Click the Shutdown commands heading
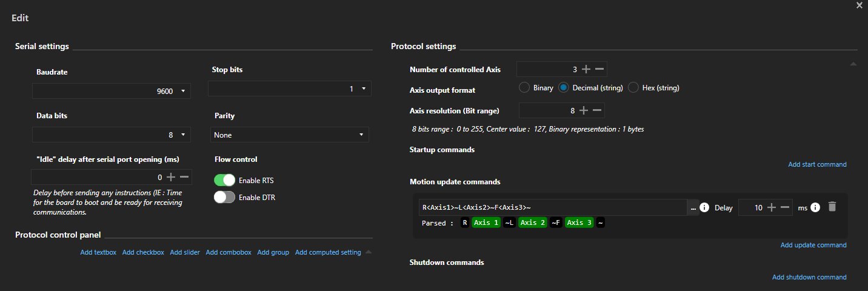This screenshot has height=291, width=868. pos(447,263)
